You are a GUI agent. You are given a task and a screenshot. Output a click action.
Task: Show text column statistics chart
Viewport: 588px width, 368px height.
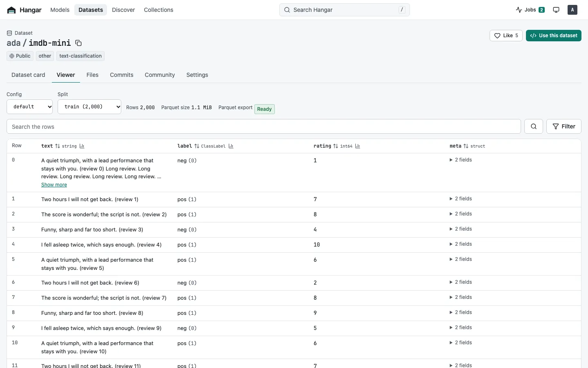tap(82, 146)
